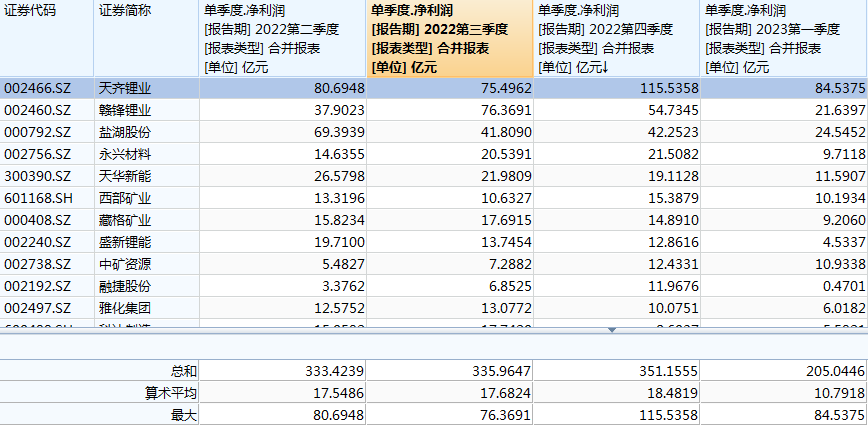Screen dimensions: 868x425
Task: Collapse the summary panel splitter triangle
Action: tap(612, 329)
